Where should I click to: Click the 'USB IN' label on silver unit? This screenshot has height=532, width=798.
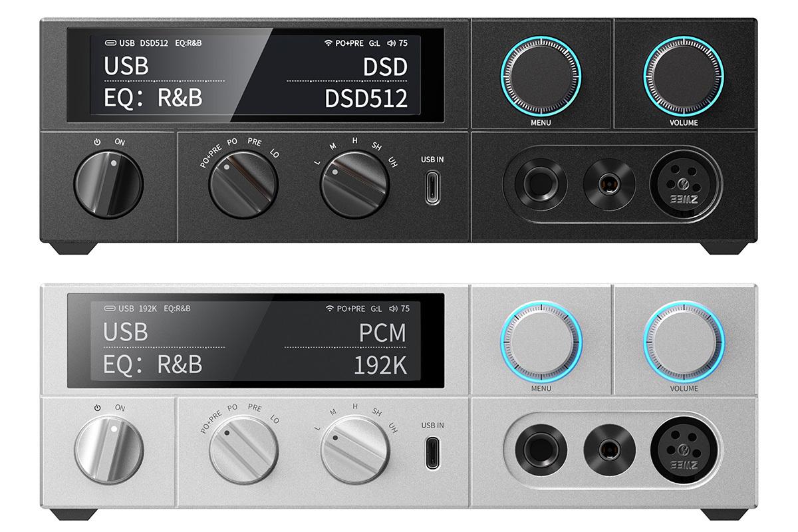point(432,426)
